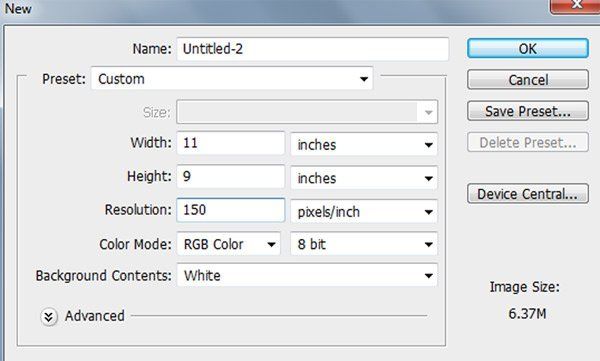This screenshot has height=361, width=600.
Task: Click the Name field containing Untitled-2
Action: [313, 49]
